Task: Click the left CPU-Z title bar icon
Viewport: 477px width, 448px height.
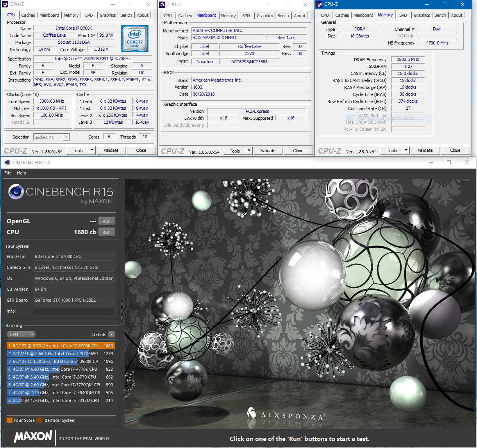Action: click(x=5, y=4)
